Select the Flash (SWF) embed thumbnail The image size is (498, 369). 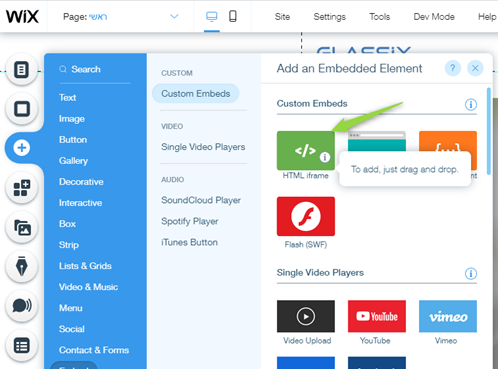(306, 216)
